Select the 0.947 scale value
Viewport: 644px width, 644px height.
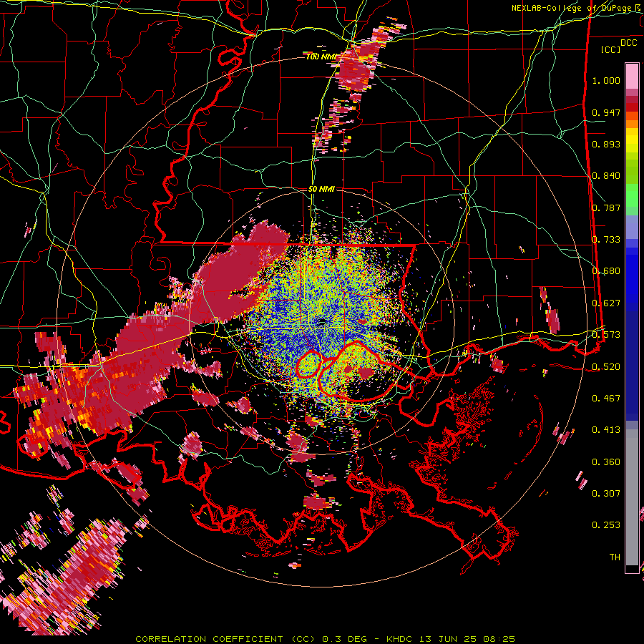point(606,112)
